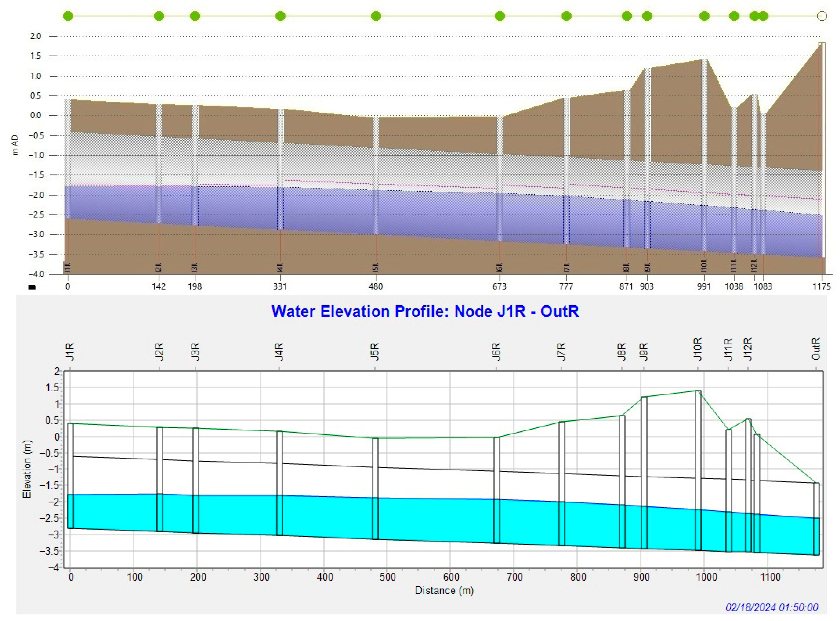
Task: Click the OutR node label above the lower profile
Action: coord(815,349)
